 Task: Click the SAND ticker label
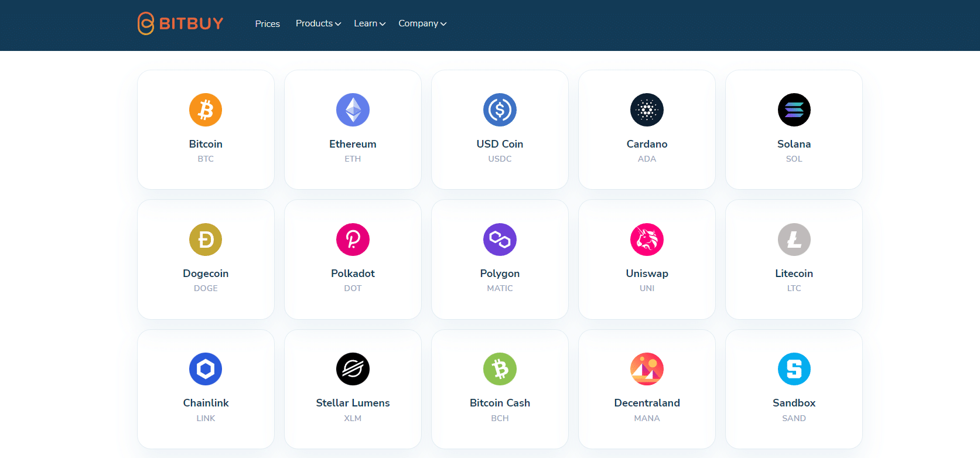tap(794, 418)
